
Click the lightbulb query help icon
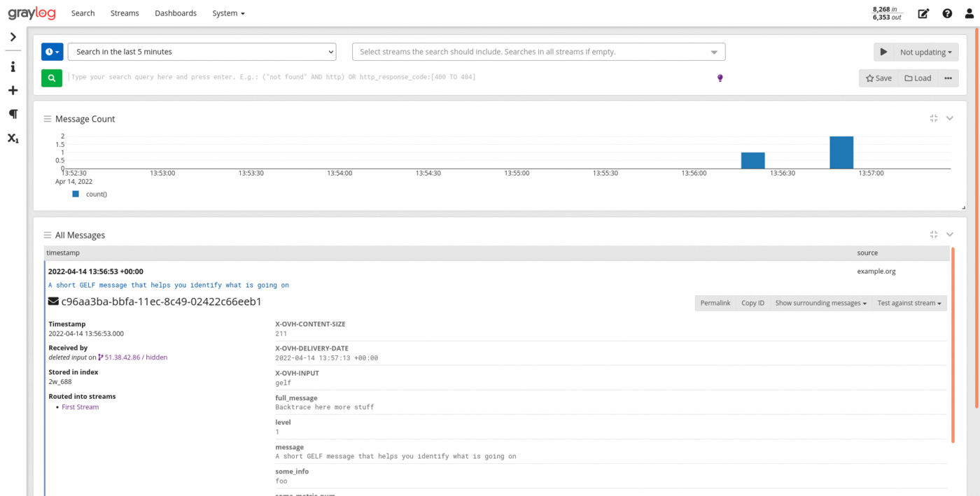point(720,78)
